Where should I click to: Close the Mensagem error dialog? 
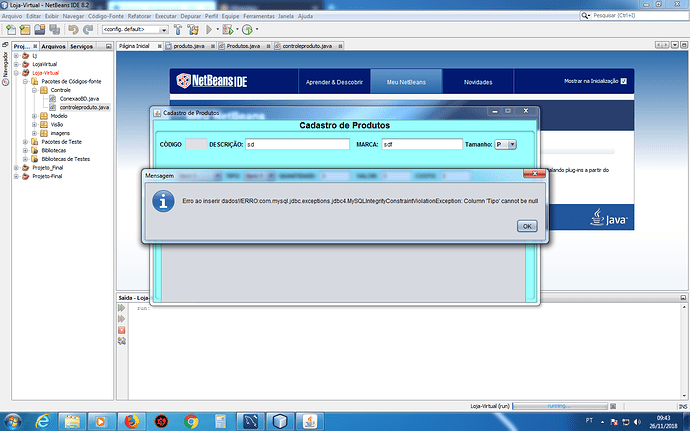(535, 173)
